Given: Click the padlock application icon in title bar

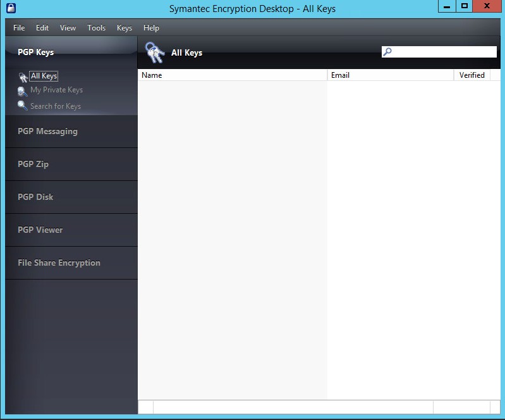Looking at the screenshot, I should click(x=11, y=8).
